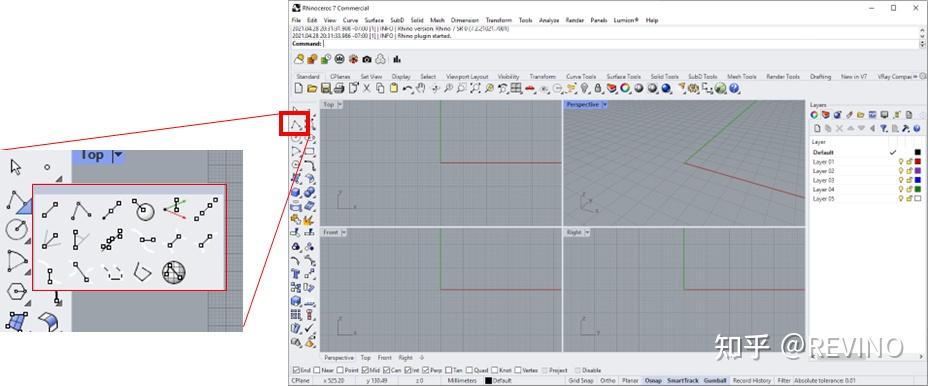Open layer tools with the hammer icon
This screenshot has width=928, height=386.
[906, 128]
